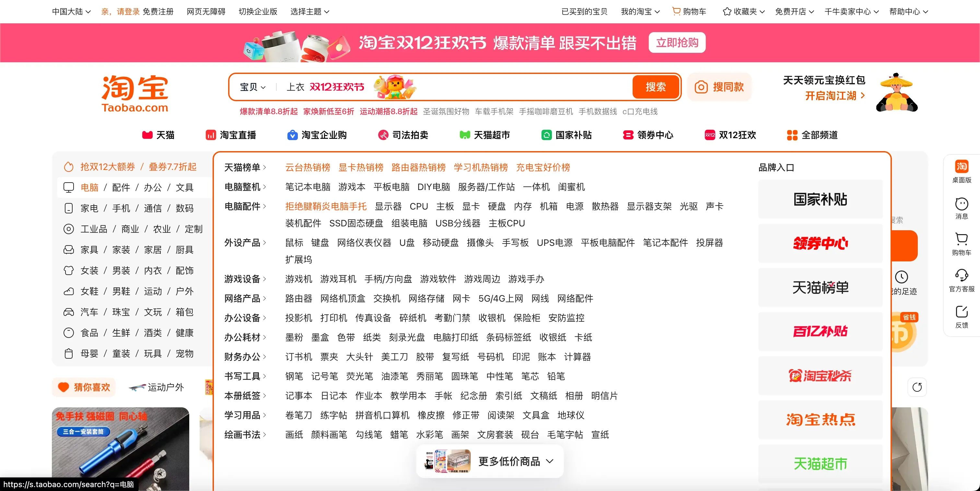The image size is (980, 491).
Task: Open 天猫 via its cat icon
Action: tap(147, 135)
